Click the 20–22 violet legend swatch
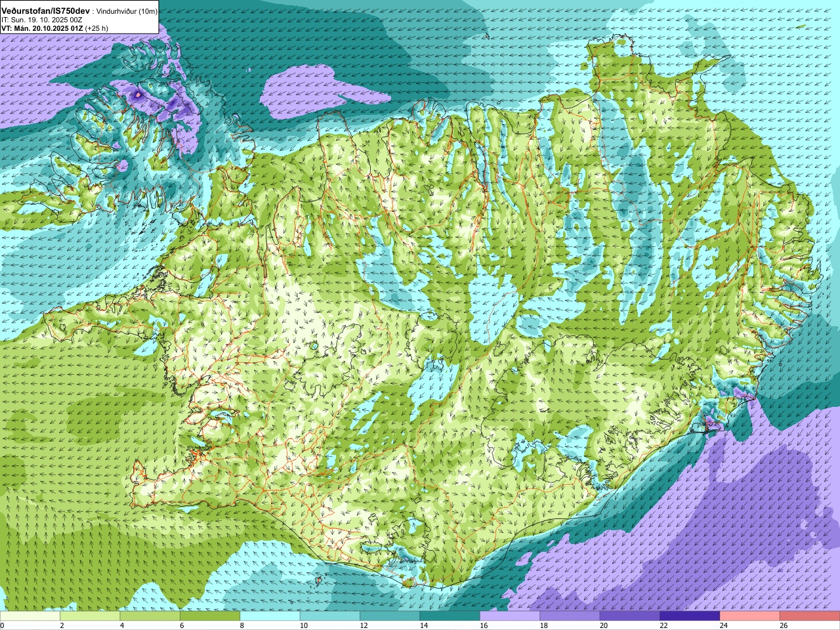Image resolution: width=840 pixels, height=630 pixels. [x=629, y=616]
